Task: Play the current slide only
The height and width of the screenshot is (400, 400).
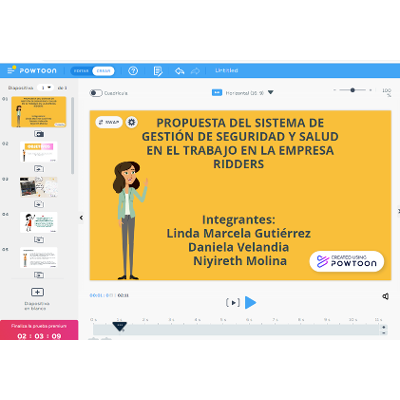Action: pyautogui.click(x=233, y=303)
